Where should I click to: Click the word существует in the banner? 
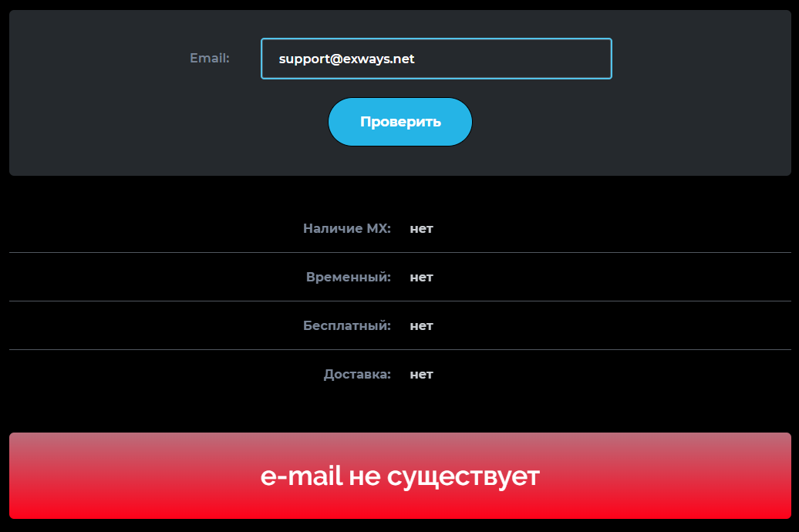tap(464, 477)
